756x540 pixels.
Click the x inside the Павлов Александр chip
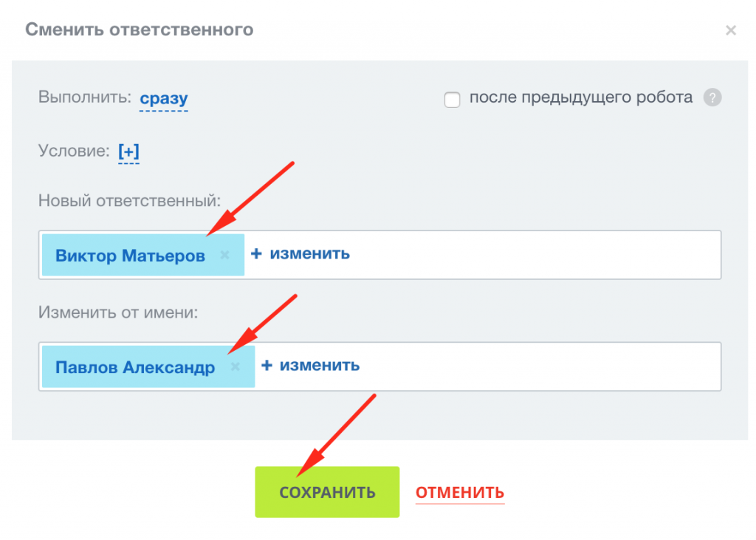[x=235, y=366]
